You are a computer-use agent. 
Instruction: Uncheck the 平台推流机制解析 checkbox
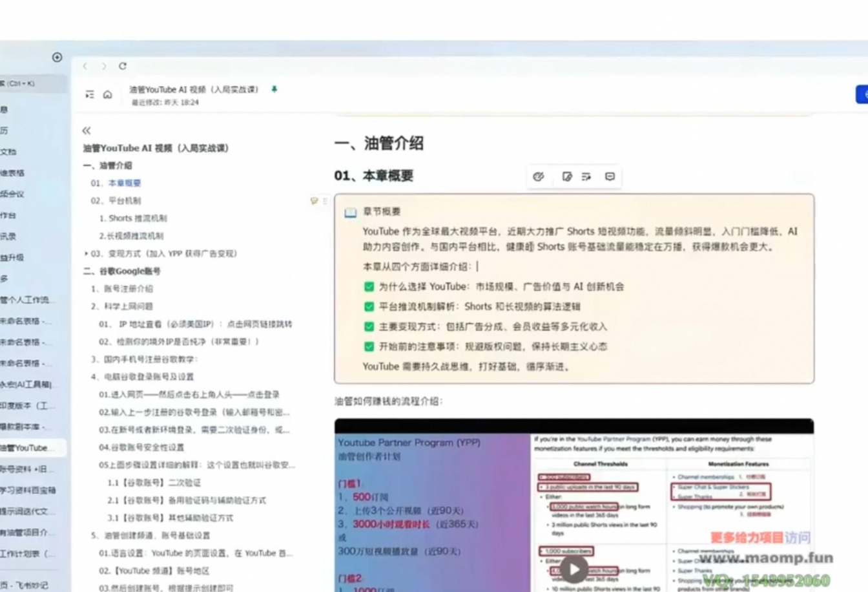click(369, 306)
